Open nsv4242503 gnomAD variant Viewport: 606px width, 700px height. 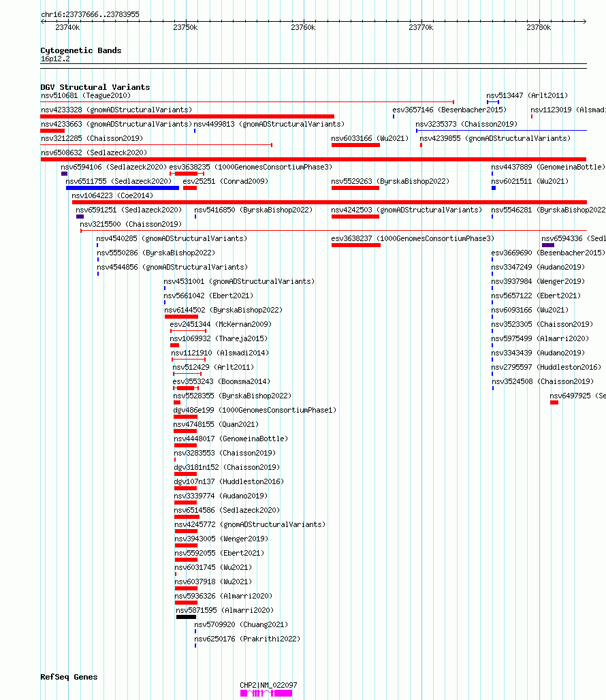coord(406,210)
